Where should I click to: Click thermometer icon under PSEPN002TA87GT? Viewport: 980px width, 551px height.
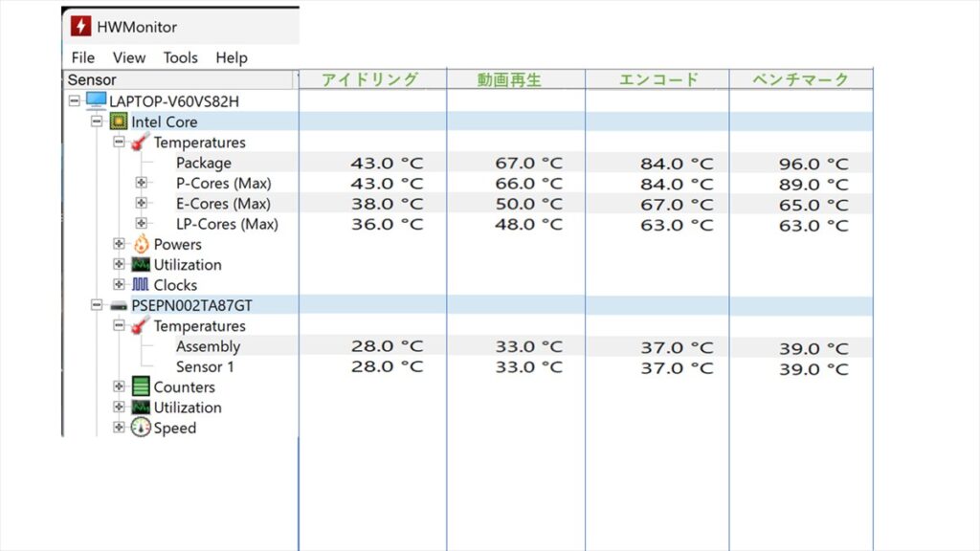click(x=140, y=325)
